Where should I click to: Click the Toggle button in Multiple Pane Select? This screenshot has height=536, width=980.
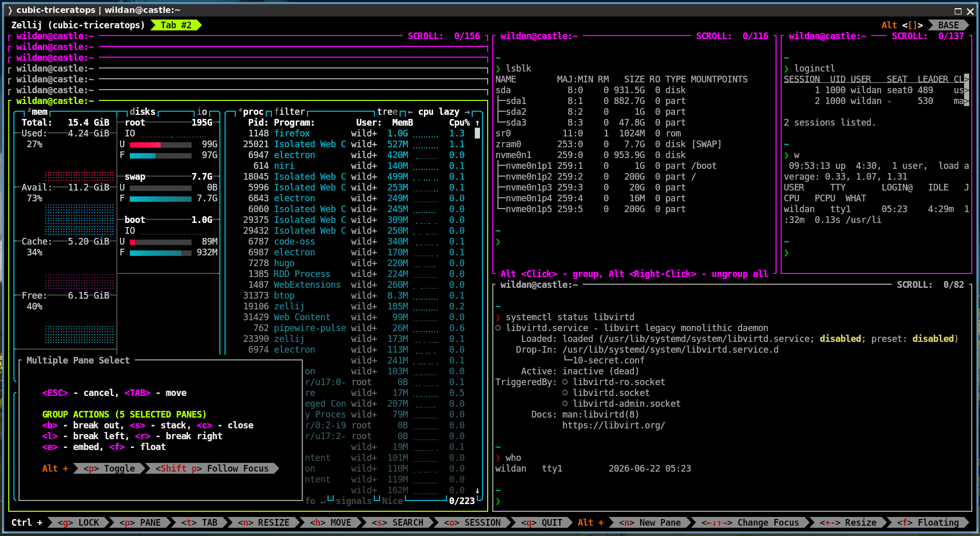(x=109, y=469)
